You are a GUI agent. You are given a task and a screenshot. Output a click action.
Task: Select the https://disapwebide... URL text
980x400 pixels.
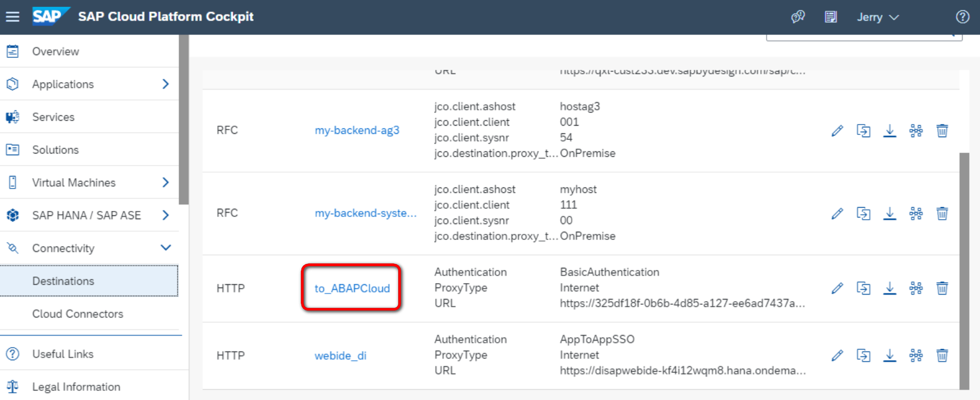[x=682, y=370]
